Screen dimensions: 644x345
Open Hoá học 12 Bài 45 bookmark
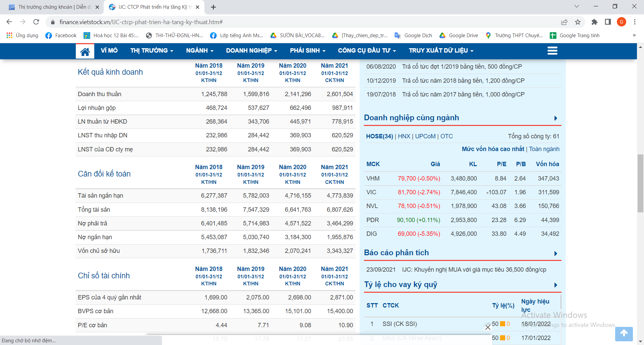111,36
